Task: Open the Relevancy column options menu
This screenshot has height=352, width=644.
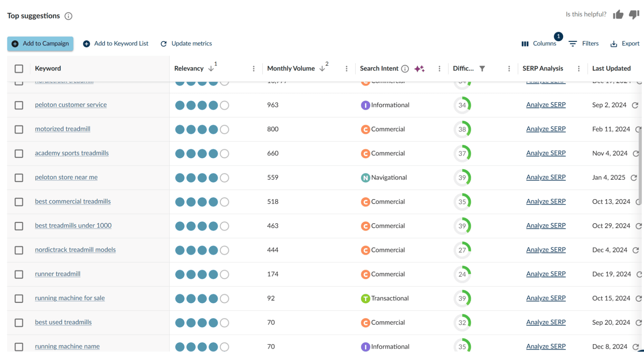Action: [x=254, y=69]
